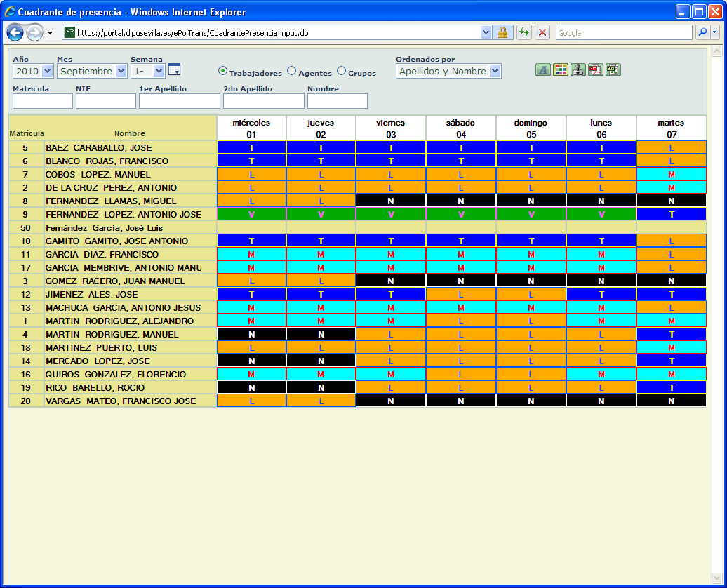This screenshot has width=727, height=588.
Task: Refresh the page using the green arrows icon
Action: coord(525,32)
